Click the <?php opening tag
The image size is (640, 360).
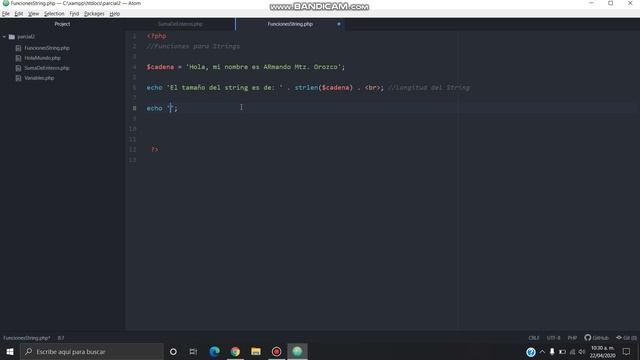point(157,36)
